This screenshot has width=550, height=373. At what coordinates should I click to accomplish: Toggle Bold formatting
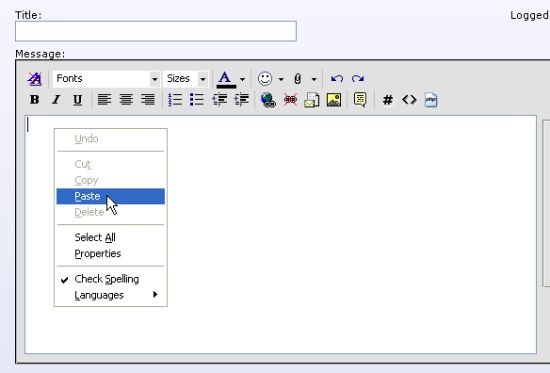coord(34,100)
